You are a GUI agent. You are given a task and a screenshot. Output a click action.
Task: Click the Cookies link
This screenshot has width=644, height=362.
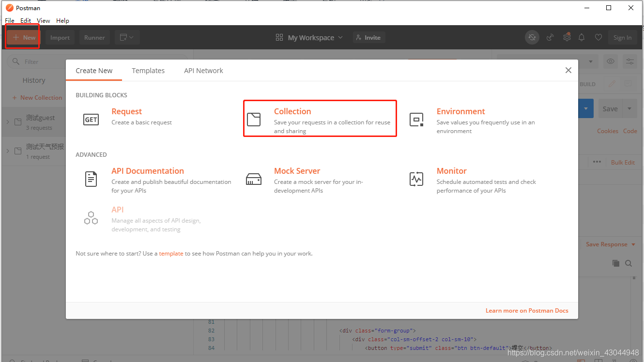pyautogui.click(x=607, y=131)
